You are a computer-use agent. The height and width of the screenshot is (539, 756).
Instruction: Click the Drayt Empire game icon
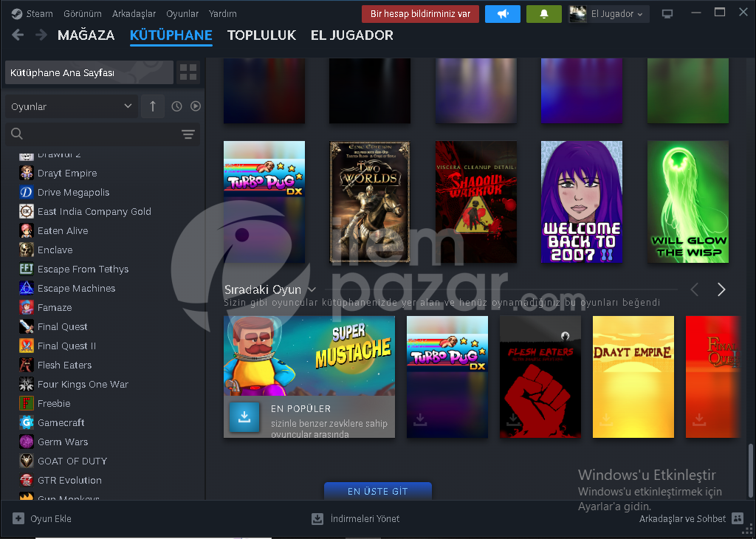coord(26,173)
